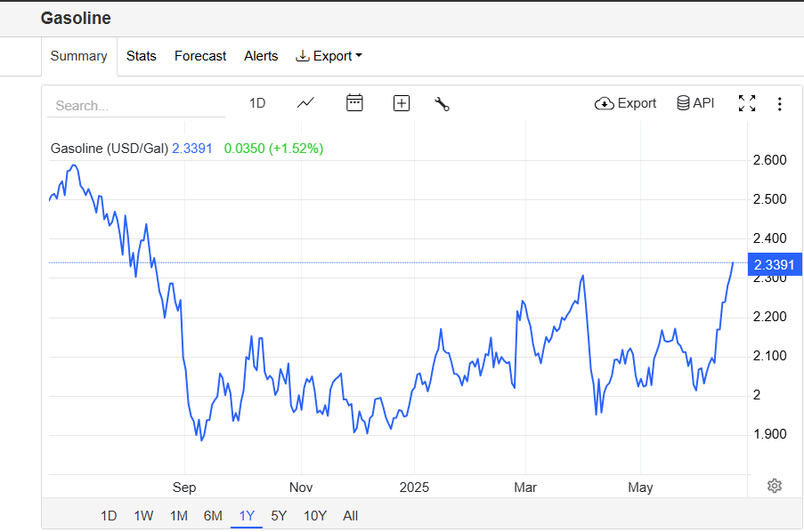The width and height of the screenshot is (804, 532).
Task: Open the calendar date range picker
Action: [354, 103]
